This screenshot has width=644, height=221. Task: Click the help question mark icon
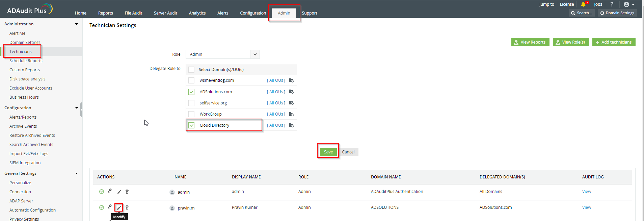pyautogui.click(x=612, y=4)
